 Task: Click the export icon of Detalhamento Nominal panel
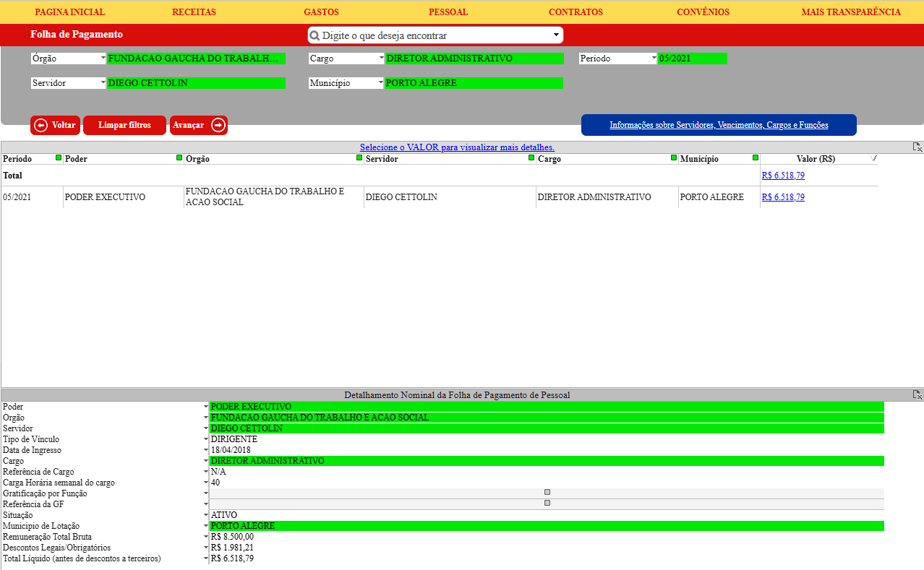pos(917,395)
